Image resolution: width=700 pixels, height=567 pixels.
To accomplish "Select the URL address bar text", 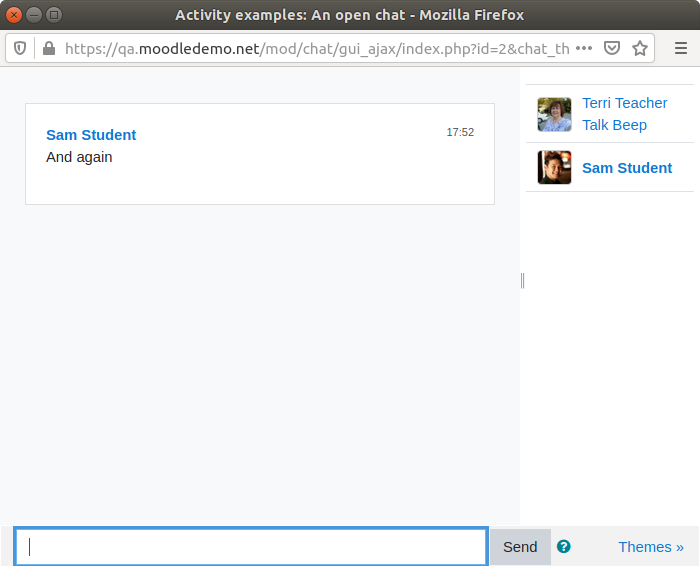I will click(317, 48).
